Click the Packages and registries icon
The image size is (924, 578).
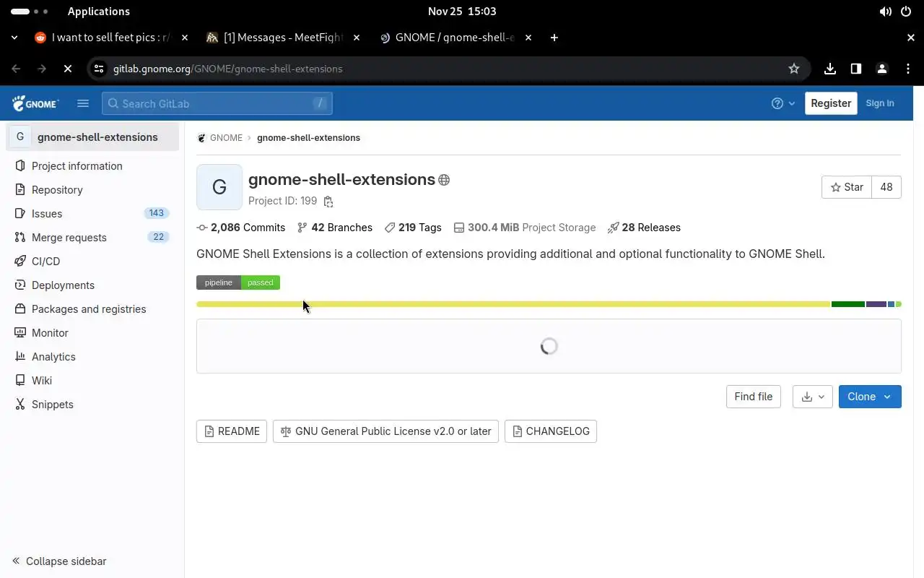pyautogui.click(x=20, y=309)
